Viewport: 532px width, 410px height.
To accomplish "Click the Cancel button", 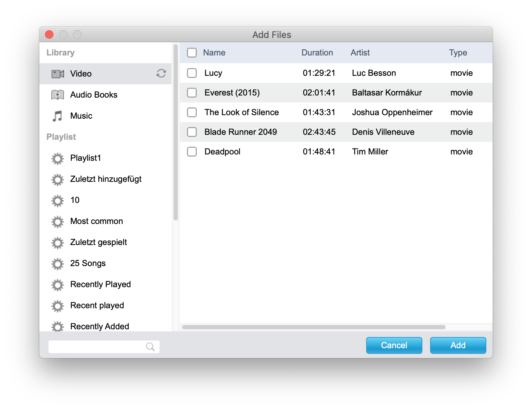I will pos(394,345).
